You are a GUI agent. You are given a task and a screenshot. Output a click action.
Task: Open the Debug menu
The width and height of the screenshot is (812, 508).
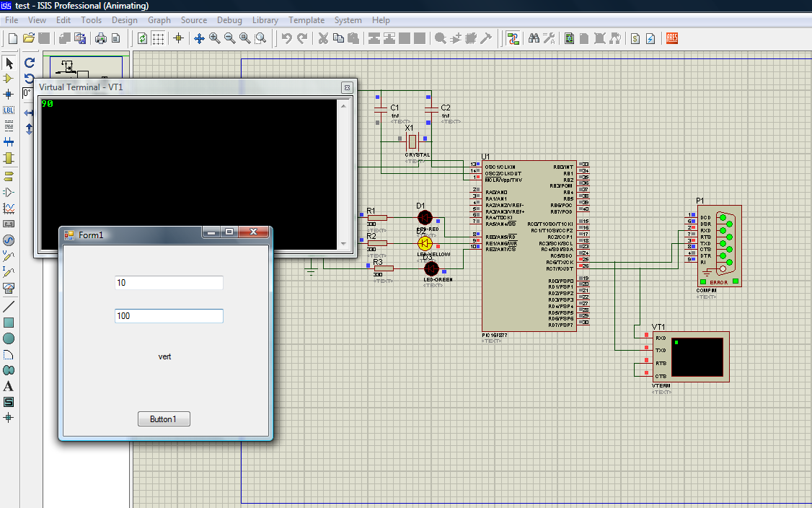[x=229, y=20]
